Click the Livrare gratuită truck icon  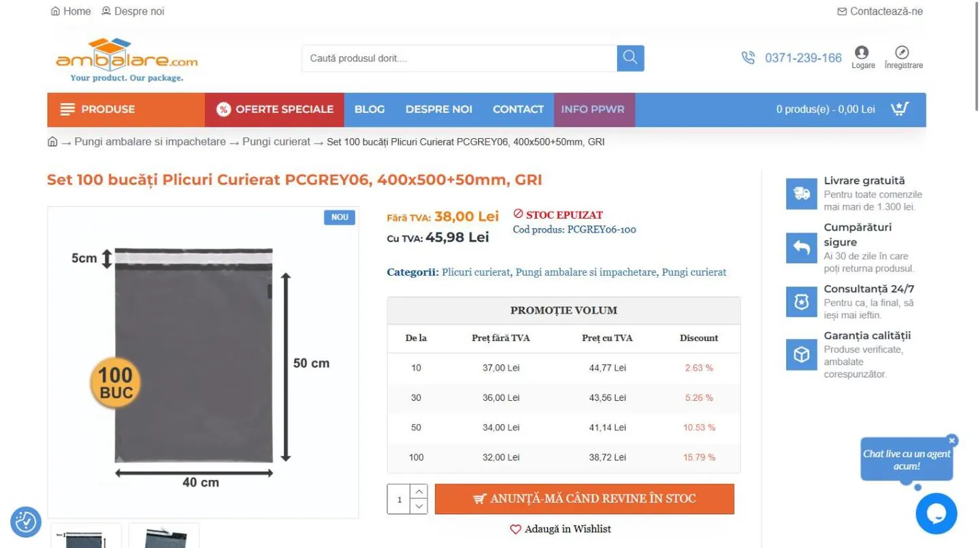point(802,194)
